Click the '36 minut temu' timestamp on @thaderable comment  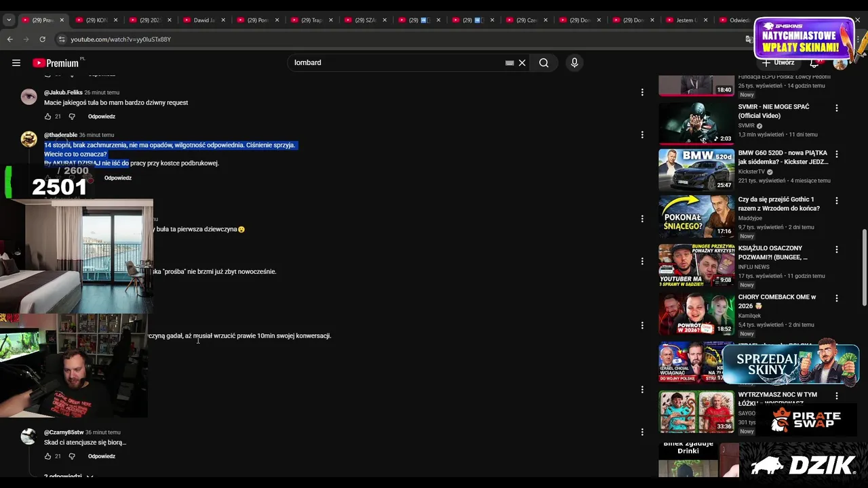tap(97, 135)
